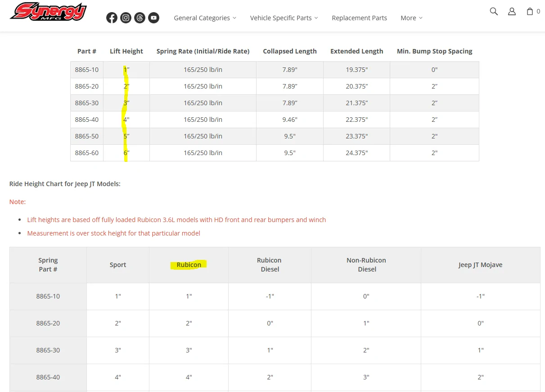Select part number 8865-50

click(87, 136)
